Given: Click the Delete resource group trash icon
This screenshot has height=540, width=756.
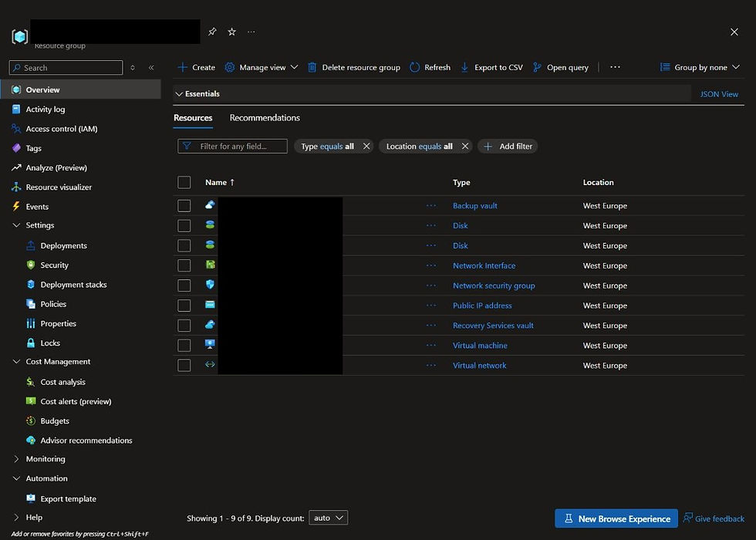Looking at the screenshot, I should click(312, 68).
